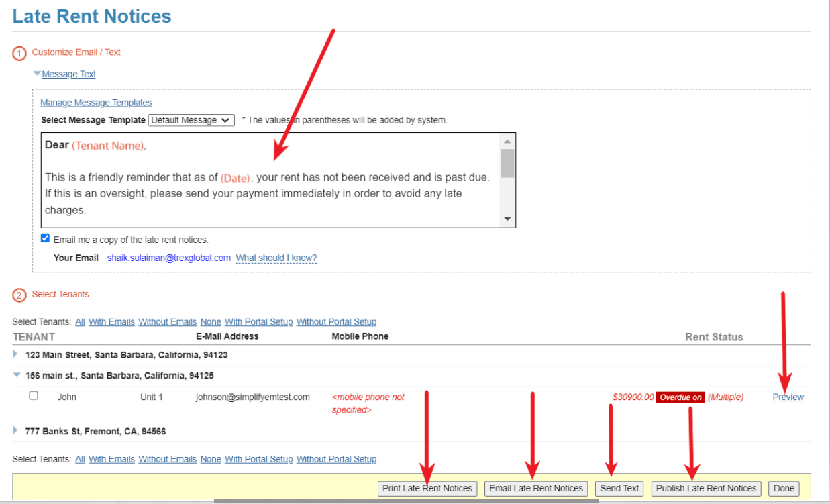The height and width of the screenshot is (504, 830).
Task: Click the Email Late Rent Notices button
Action: point(535,488)
